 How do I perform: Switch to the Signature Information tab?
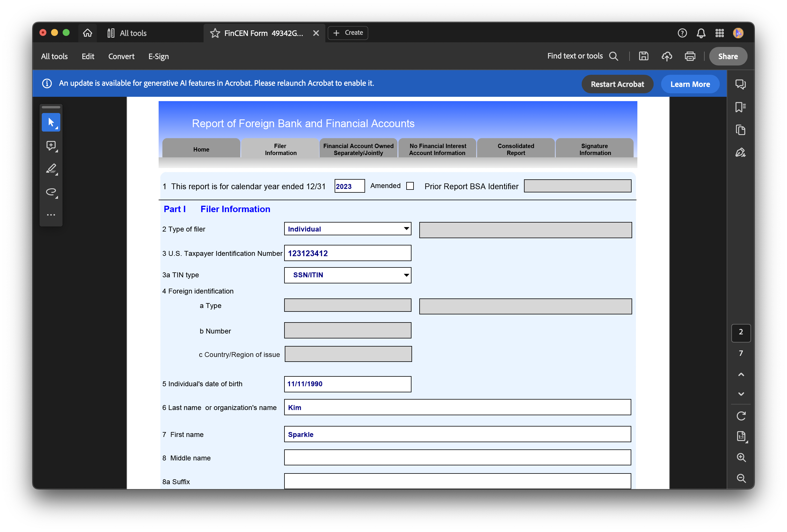595,149
